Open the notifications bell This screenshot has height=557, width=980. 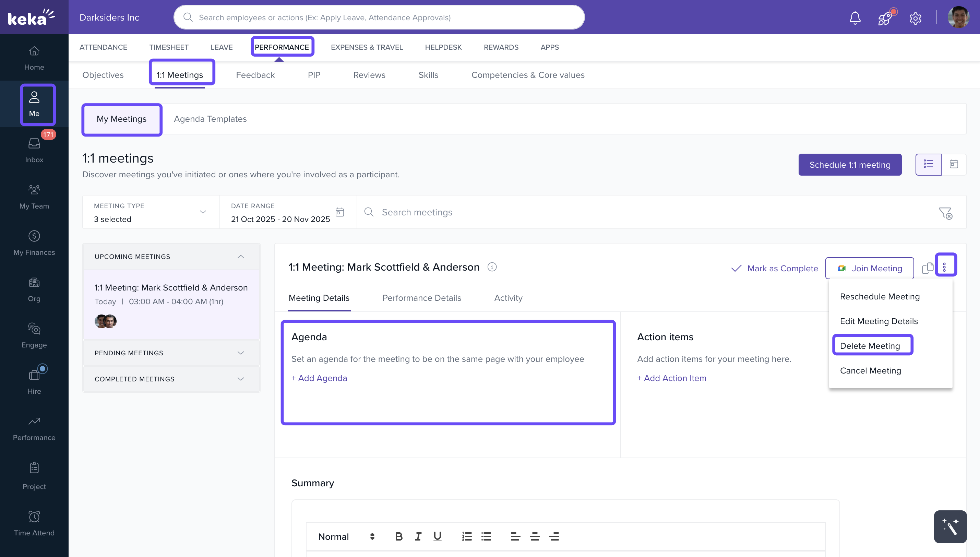click(854, 17)
